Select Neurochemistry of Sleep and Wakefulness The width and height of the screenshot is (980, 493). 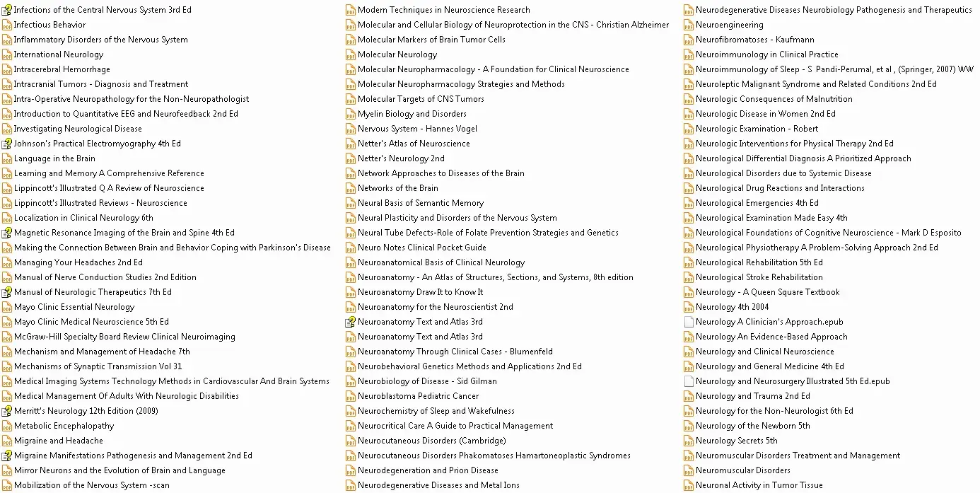click(436, 411)
